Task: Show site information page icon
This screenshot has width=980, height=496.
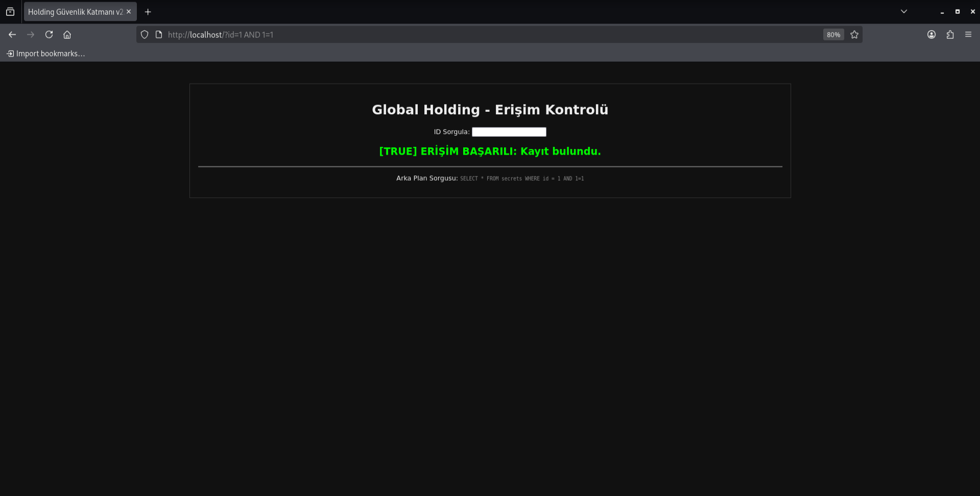Action: click(x=159, y=35)
